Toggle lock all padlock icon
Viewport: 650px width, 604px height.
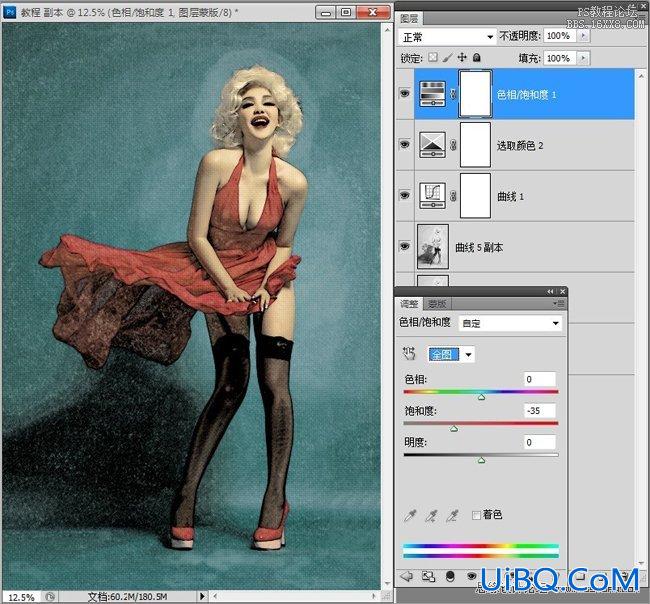coord(477,57)
